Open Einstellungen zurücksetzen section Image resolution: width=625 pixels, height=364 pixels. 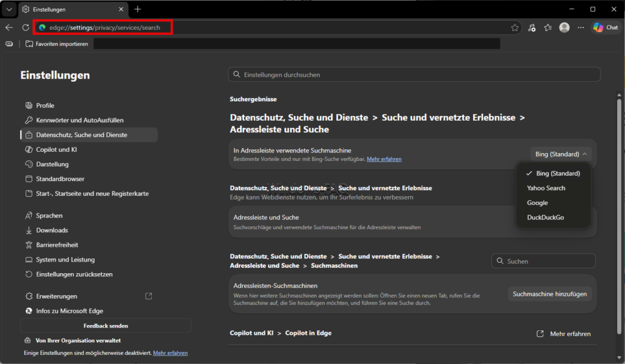coord(89,274)
